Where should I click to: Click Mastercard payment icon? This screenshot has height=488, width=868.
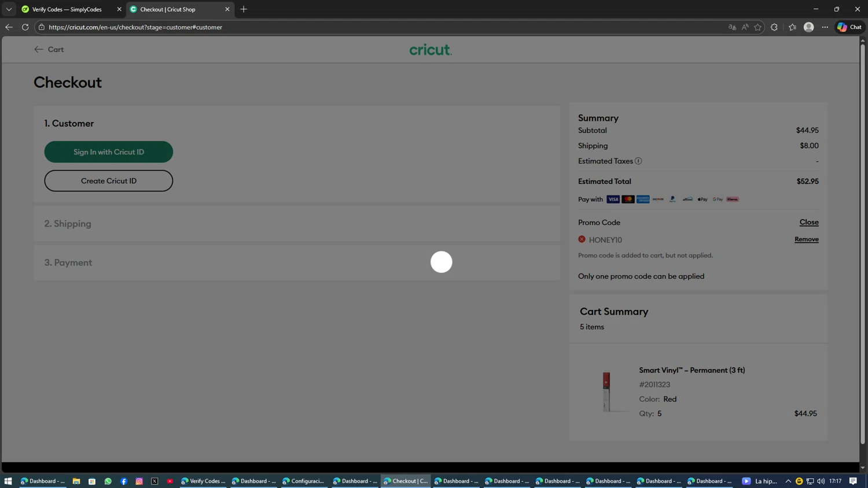pyautogui.click(x=628, y=199)
